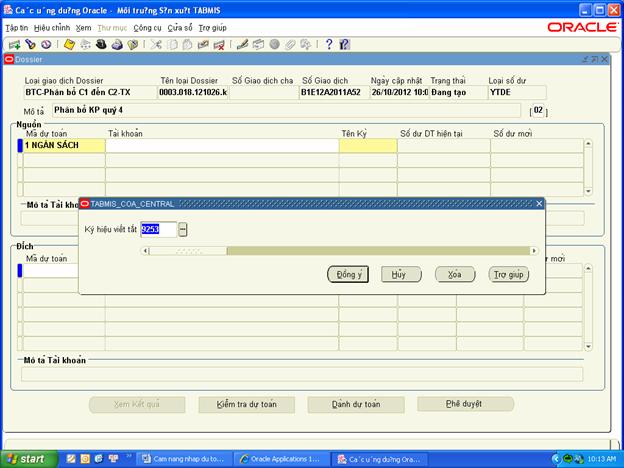Click the dialog scrollbar right arrow
This screenshot has height=468, width=624.
(x=534, y=251)
